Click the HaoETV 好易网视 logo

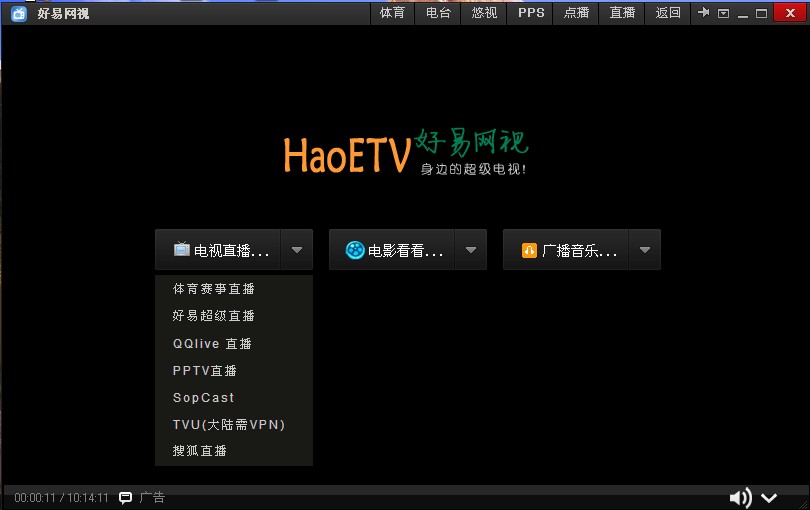point(405,151)
